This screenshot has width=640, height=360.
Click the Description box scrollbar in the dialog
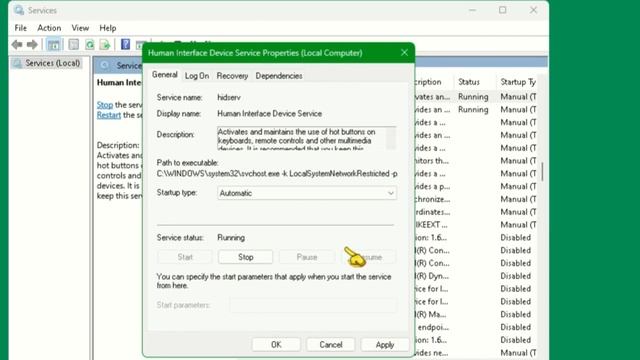point(391,138)
